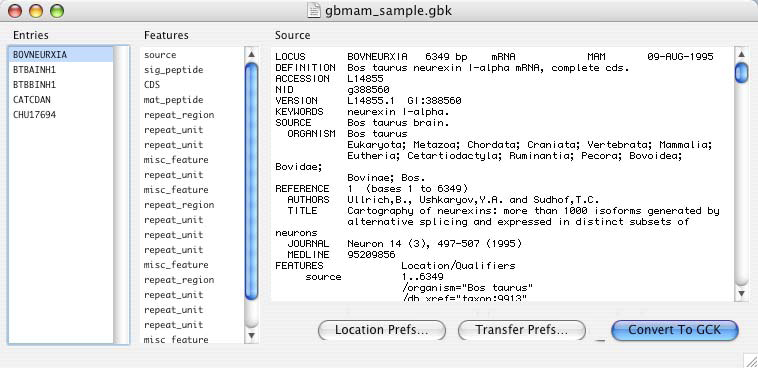Click the window size grip corner
Screen dimensions: 758x368
750,360
